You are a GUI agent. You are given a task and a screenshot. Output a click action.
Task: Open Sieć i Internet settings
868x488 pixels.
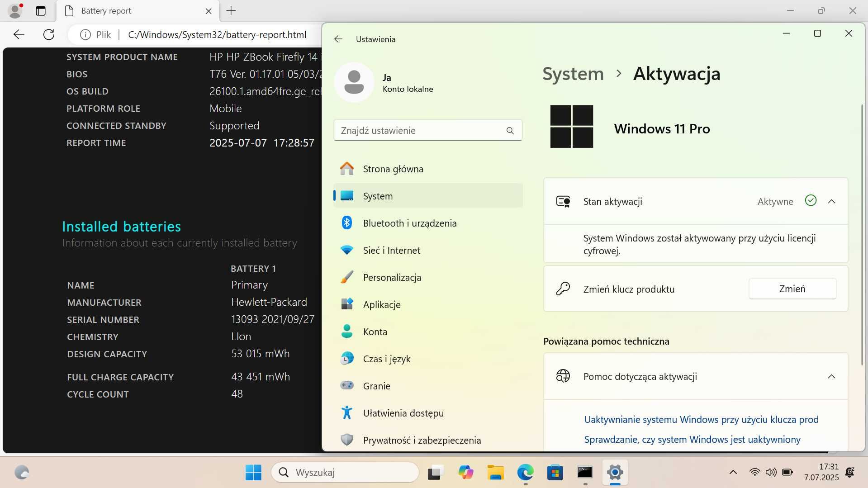(428, 250)
